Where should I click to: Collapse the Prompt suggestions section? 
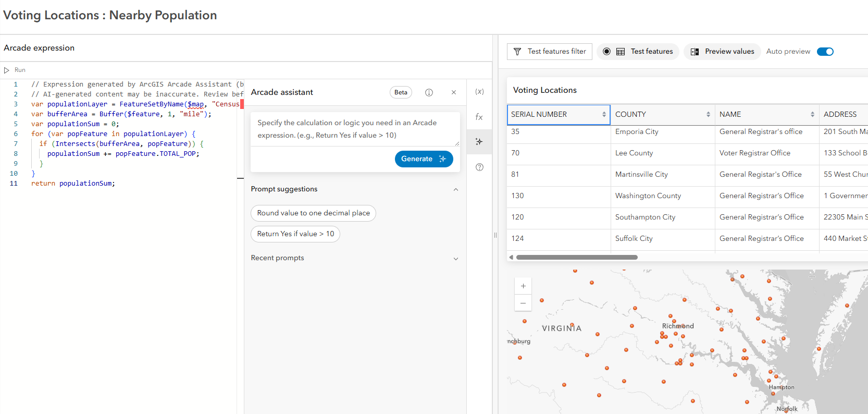[x=456, y=189]
